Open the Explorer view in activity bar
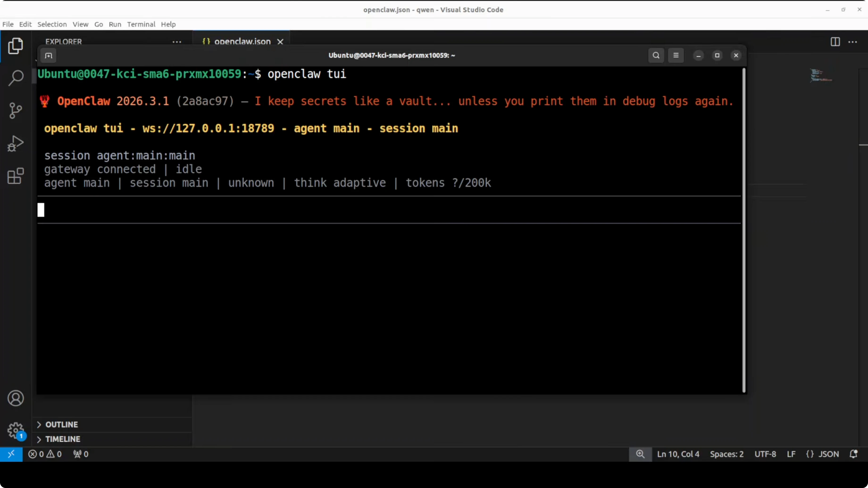The height and width of the screenshot is (488, 868). (16, 46)
